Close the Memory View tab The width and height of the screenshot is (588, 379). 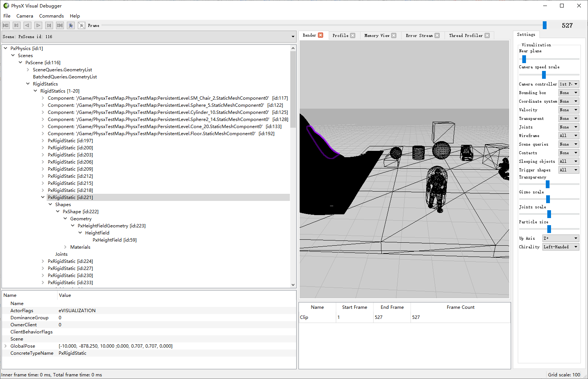[x=394, y=35]
